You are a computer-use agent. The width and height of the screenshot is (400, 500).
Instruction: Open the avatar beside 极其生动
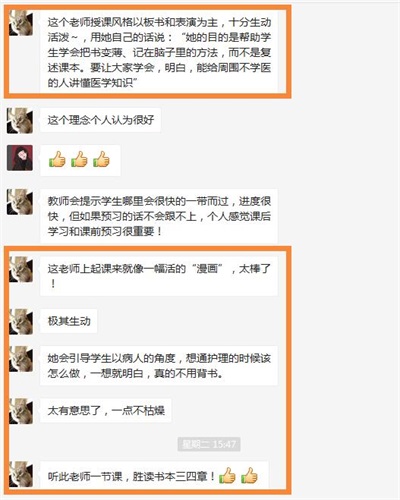(21, 322)
